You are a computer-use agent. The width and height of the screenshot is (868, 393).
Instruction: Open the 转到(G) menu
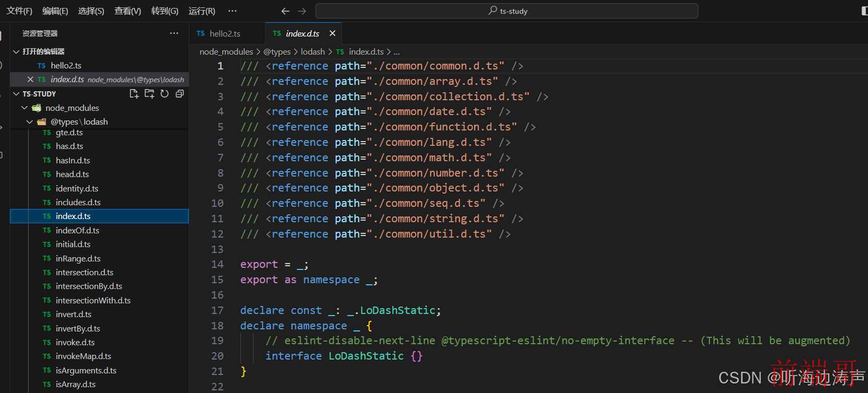[x=165, y=11]
